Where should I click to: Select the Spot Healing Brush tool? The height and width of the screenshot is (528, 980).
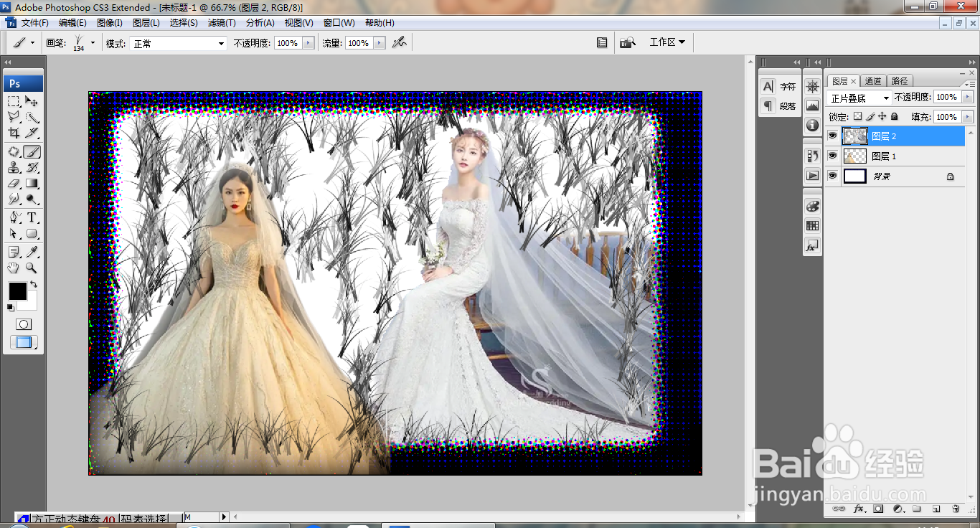click(14, 152)
